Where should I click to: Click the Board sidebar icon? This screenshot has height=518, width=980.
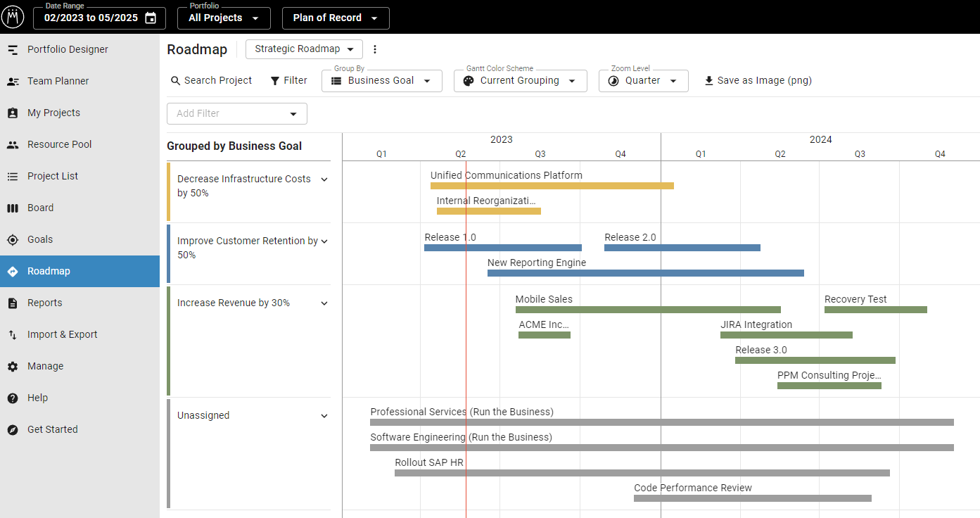tap(13, 208)
